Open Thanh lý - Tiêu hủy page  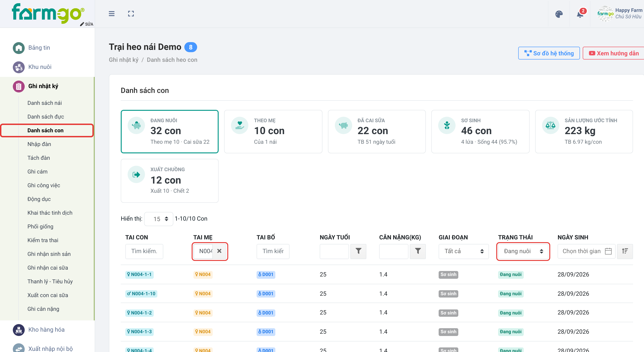click(x=50, y=282)
